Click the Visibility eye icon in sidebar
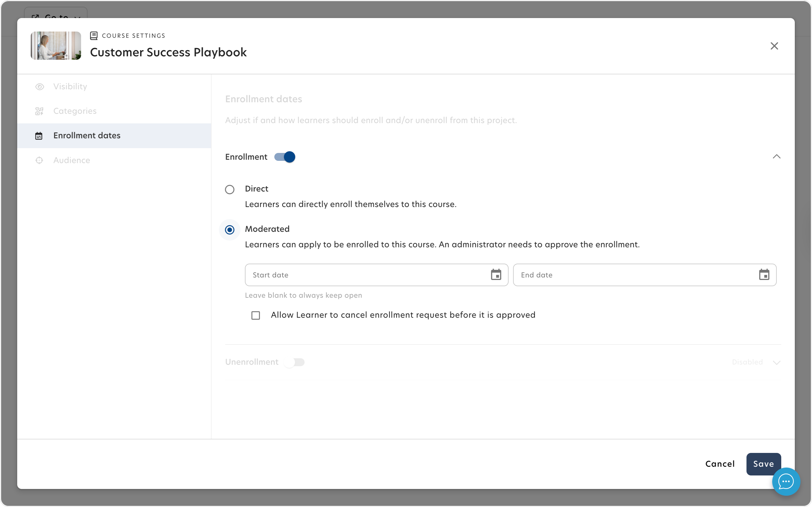The height and width of the screenshot is (507, 812). pos(39,87)
